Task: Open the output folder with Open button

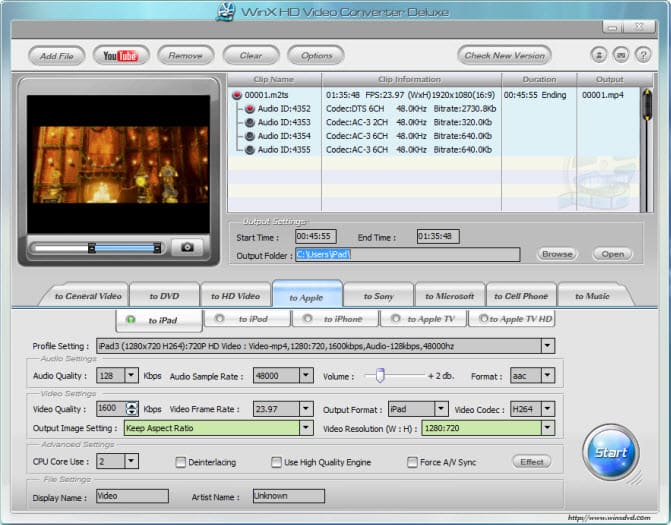Action: click(612, 254)
